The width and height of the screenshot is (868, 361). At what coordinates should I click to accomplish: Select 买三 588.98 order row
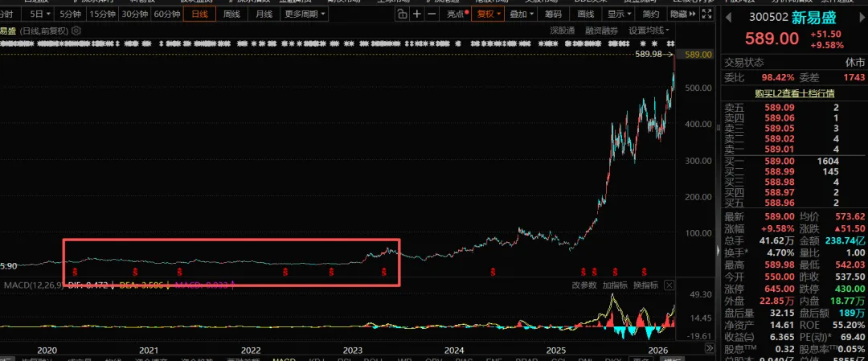(x=794, y=182)
